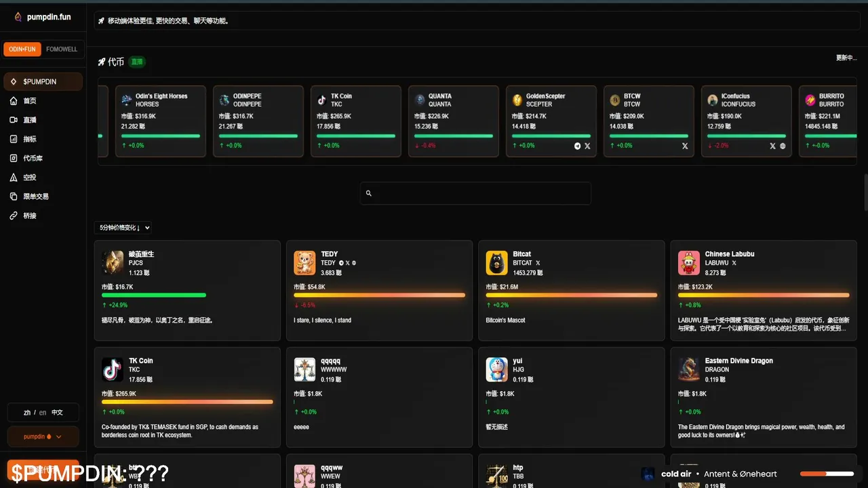Click TK Coin card orange progress bar

(x=187, y=402)
